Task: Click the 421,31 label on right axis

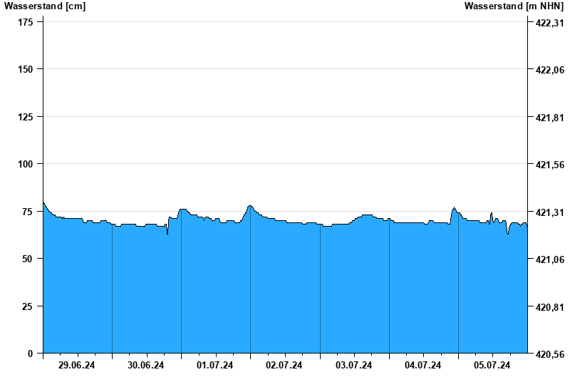Action: (550, 212)
